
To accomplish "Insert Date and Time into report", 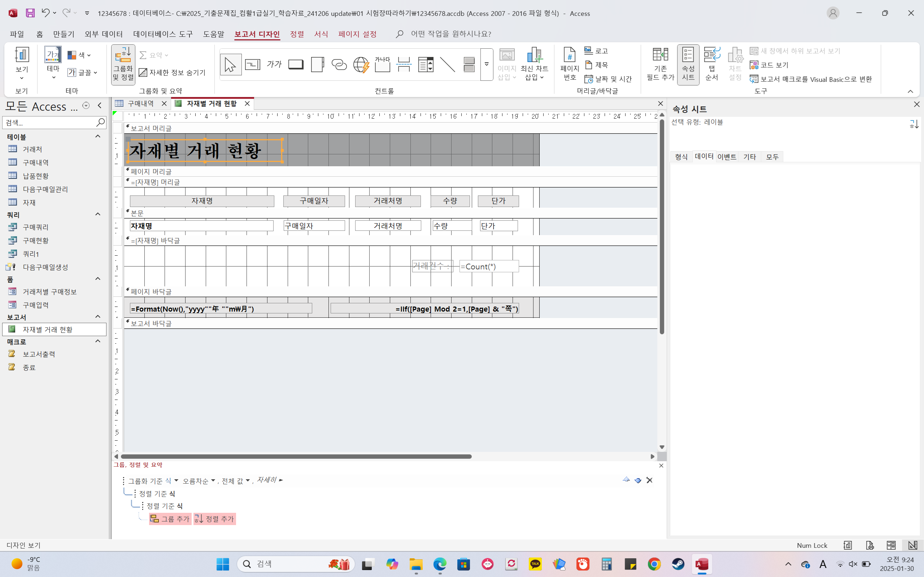I will [x=608, y=79].
